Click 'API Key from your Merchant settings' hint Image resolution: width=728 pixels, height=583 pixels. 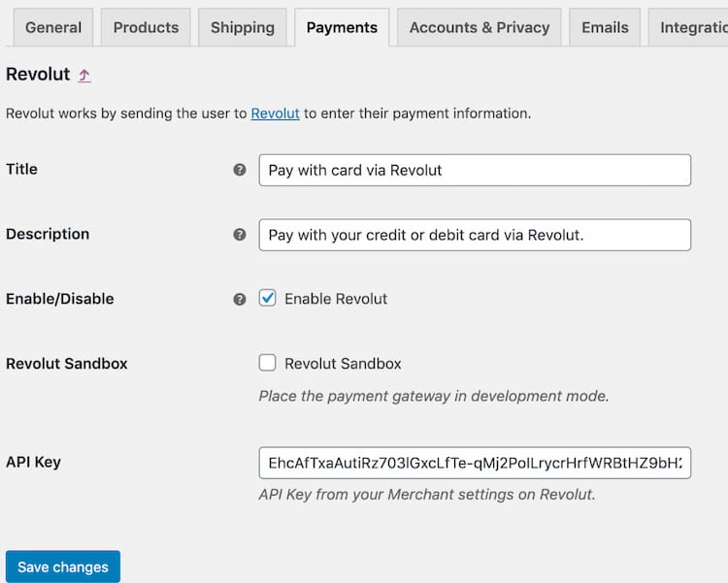coord(427,495)
